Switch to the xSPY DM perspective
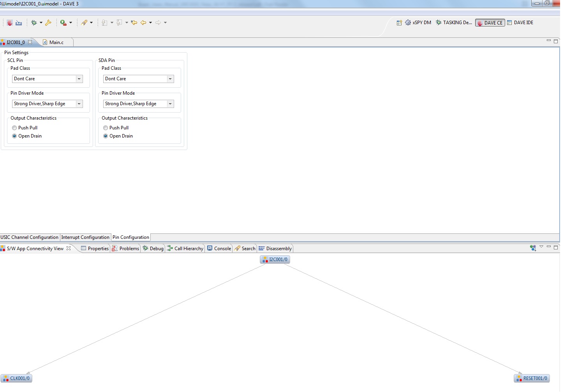Viewport: 562px width, 392px height. tap(418, 23)
